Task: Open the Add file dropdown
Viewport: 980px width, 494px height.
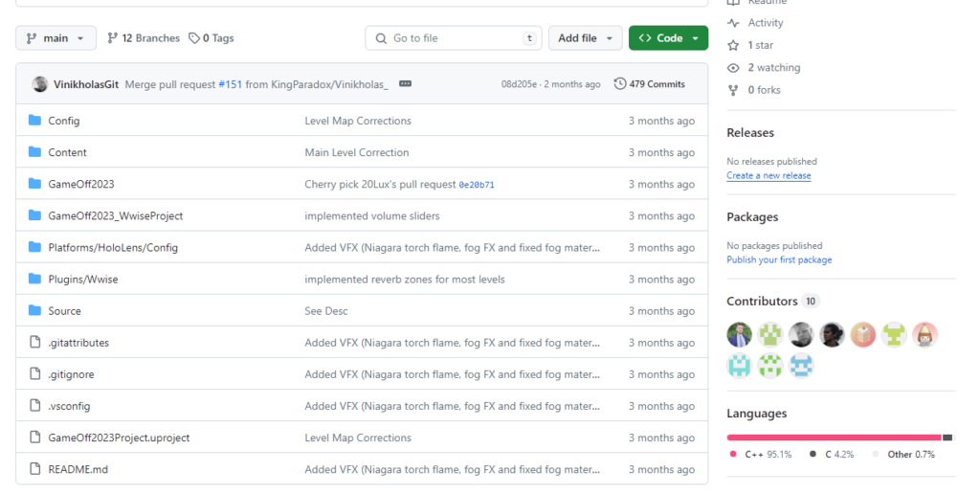Action: click(585, 38)
